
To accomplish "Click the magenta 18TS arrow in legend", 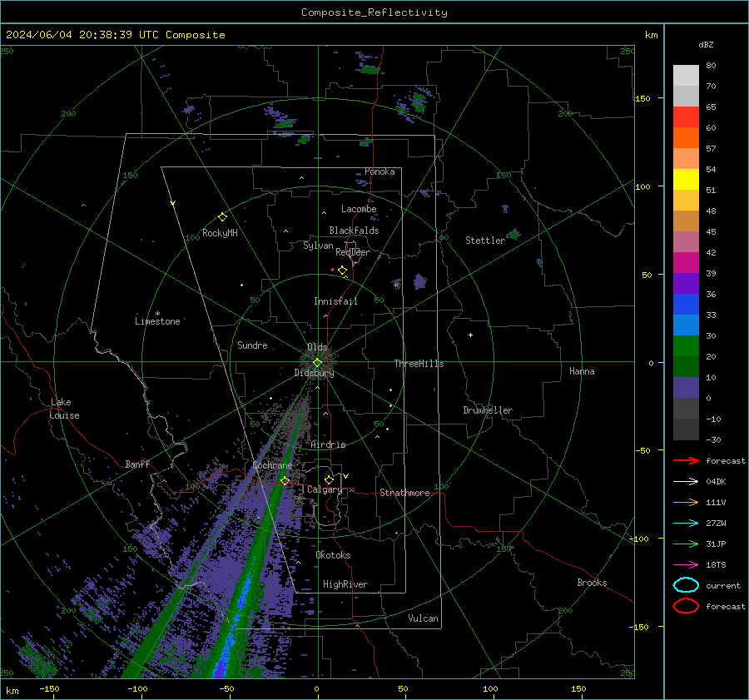I will pyautogui.click(x=686, y=565).
